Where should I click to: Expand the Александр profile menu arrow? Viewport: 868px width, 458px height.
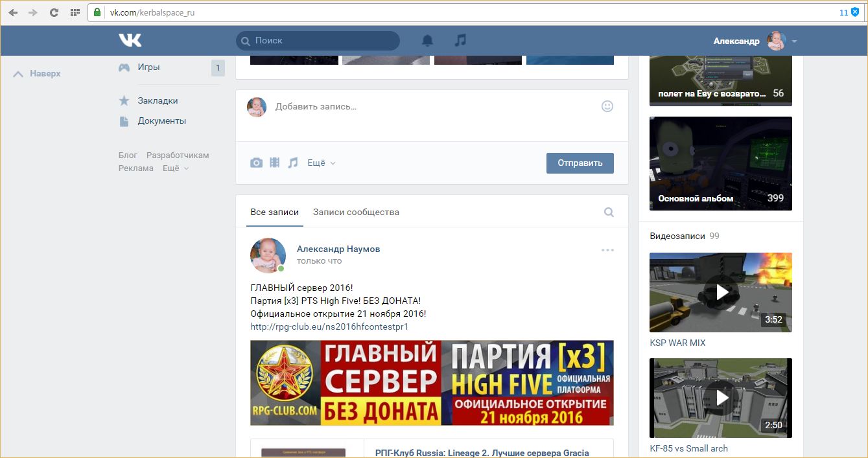(794, 41)
